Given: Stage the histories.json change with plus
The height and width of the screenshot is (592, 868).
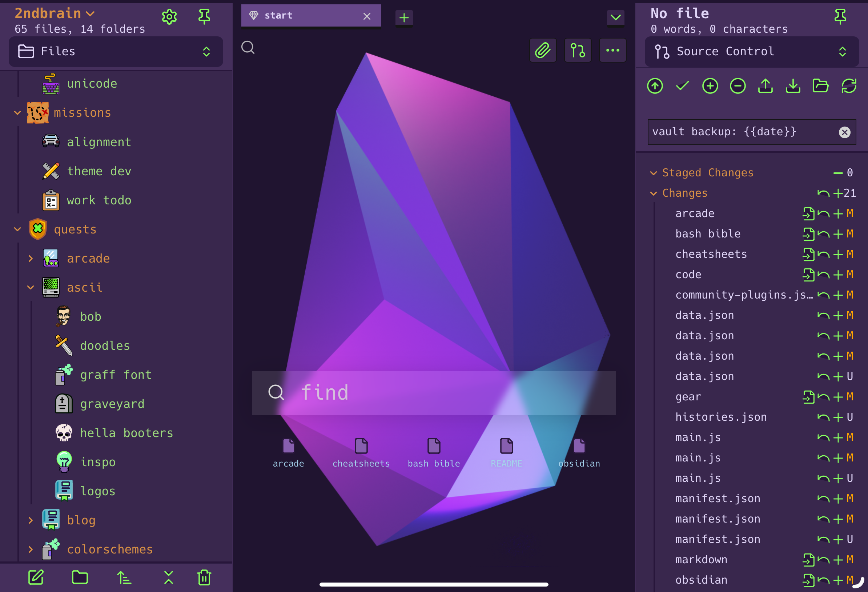Looking at the screenshot, I should click(838, 417).
